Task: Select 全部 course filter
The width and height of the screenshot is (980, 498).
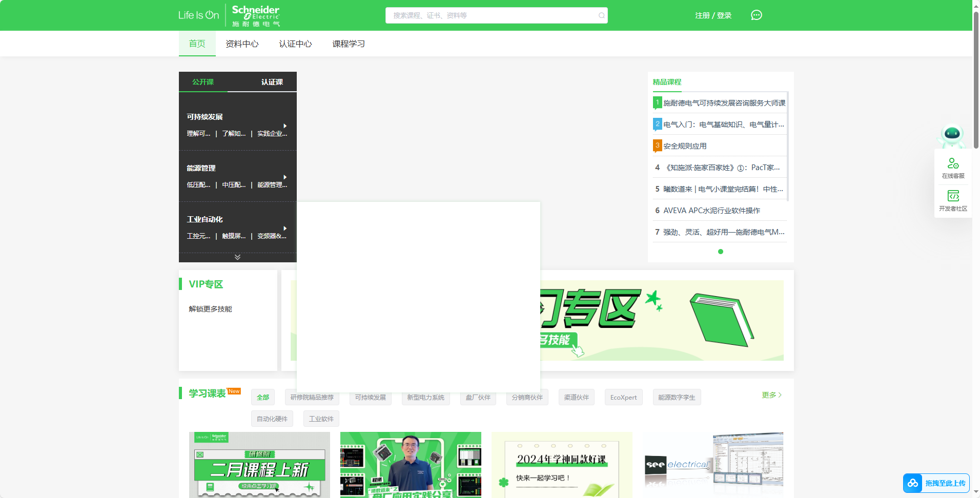Action: point(263,397)
